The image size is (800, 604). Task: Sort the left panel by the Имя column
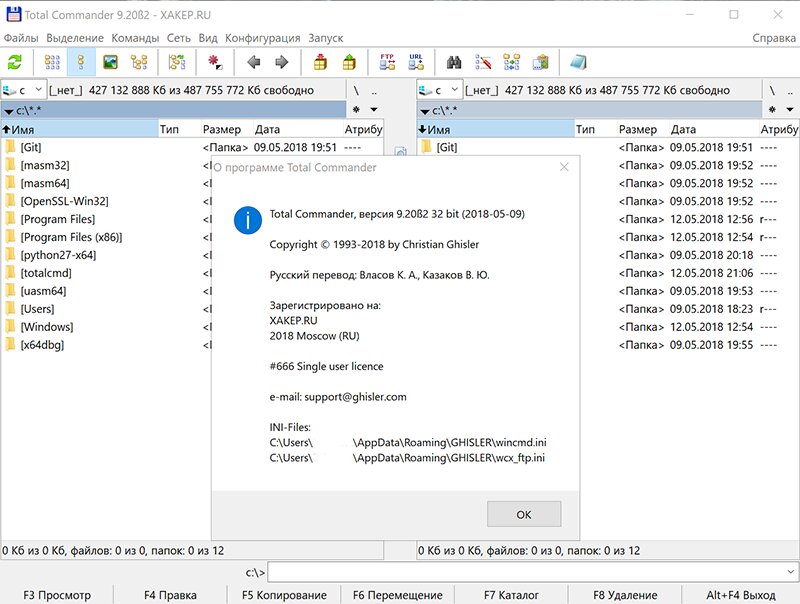[x=80, y=130]
